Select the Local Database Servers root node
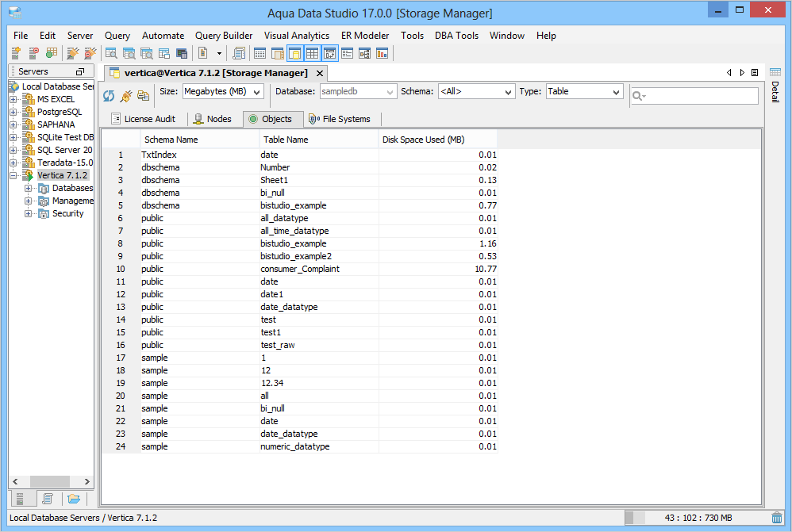The height and width of the screenshot is (532, 792). (58, 86)
